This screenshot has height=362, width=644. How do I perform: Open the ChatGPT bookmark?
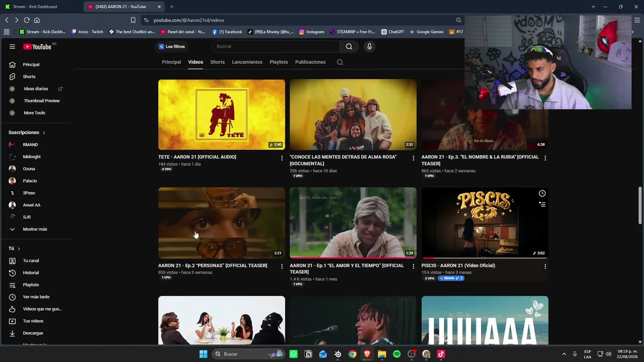point(393,32)
